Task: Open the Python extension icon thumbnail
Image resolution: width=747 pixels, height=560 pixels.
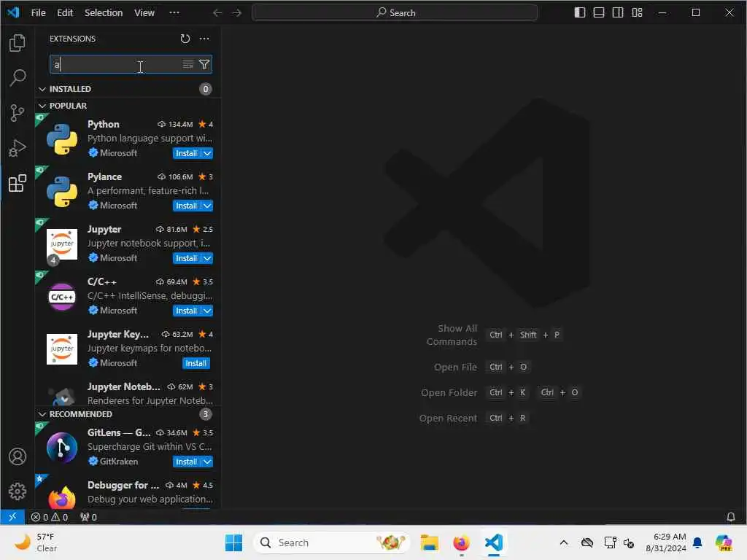Action: 62,139
